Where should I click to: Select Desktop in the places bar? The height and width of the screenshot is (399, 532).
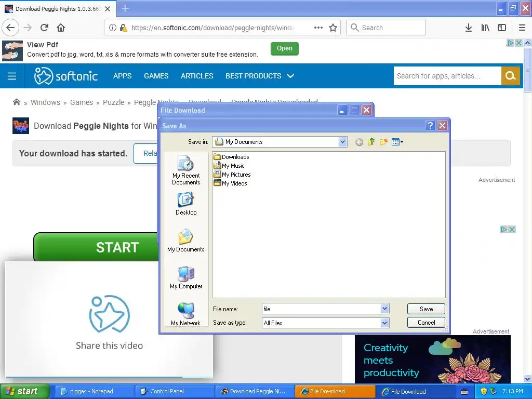point(186,204)
